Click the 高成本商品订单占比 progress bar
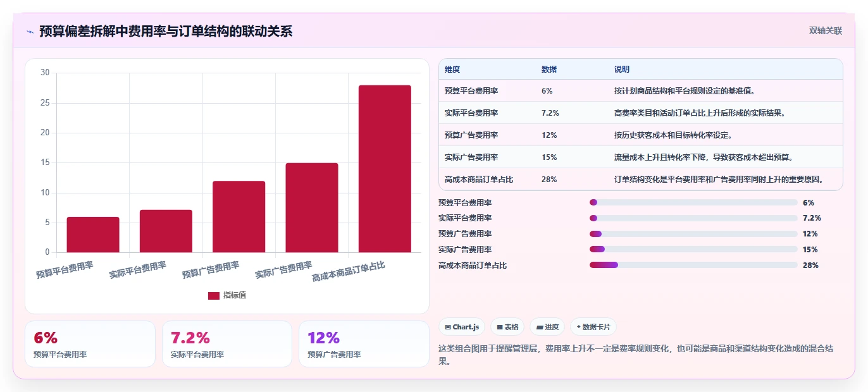The image size is (868, 392). click(693, 265)
